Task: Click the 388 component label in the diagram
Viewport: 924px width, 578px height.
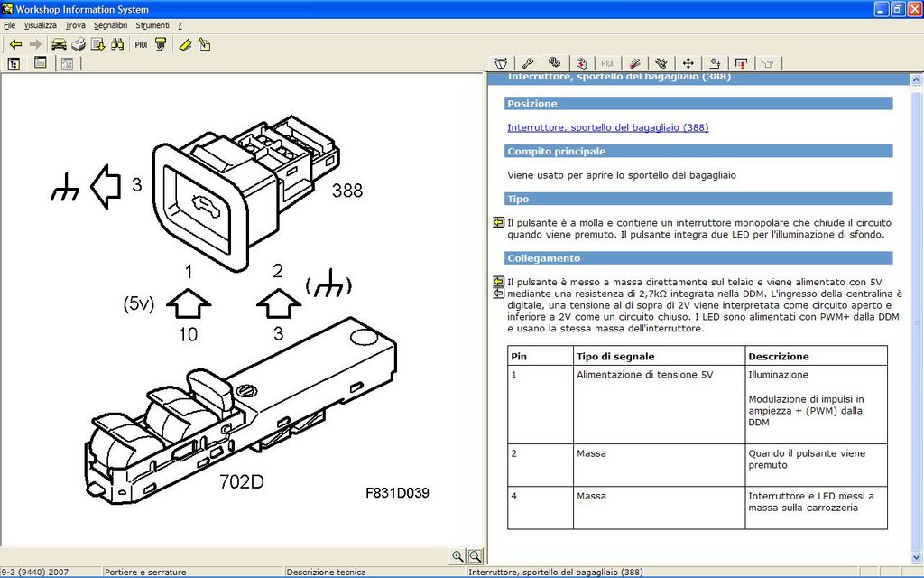Action: pyautogui.click(x=347, y=190)
